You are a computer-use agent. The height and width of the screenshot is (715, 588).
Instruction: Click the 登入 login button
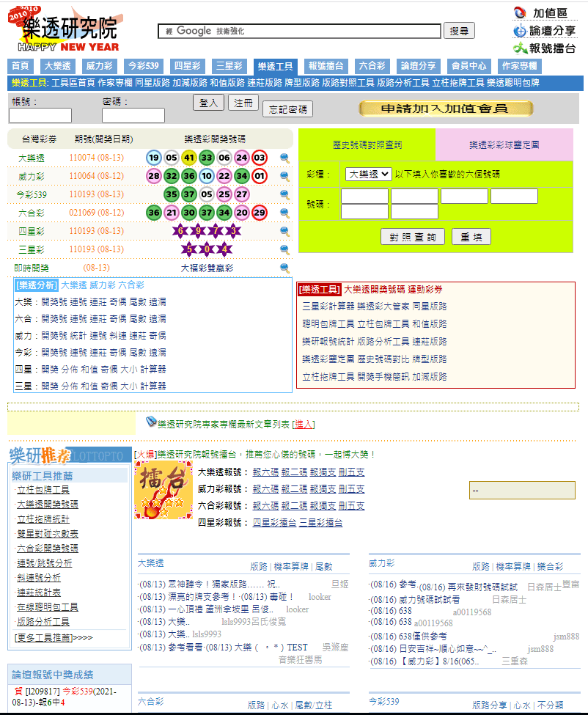tap(208, 103)
